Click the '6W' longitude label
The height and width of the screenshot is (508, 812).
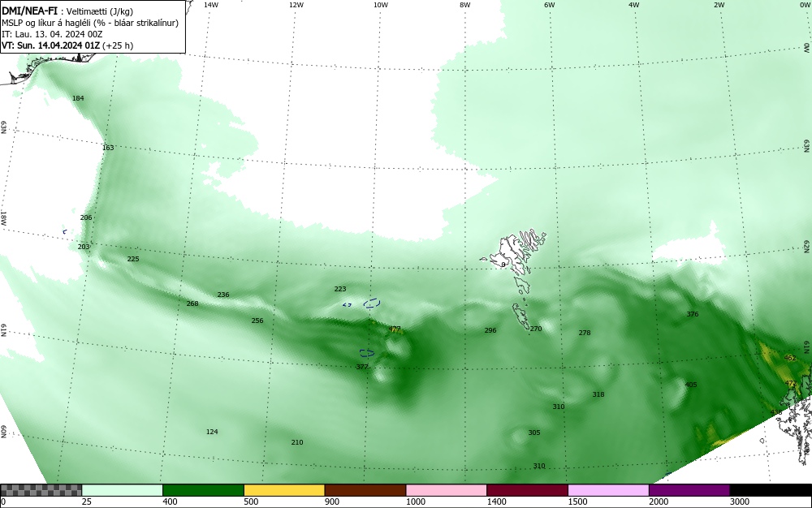(x=550, y=5)
